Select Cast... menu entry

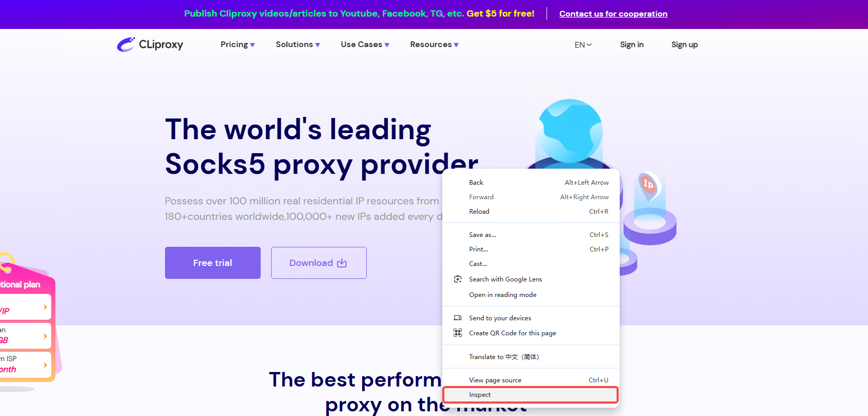coord(531,264)
